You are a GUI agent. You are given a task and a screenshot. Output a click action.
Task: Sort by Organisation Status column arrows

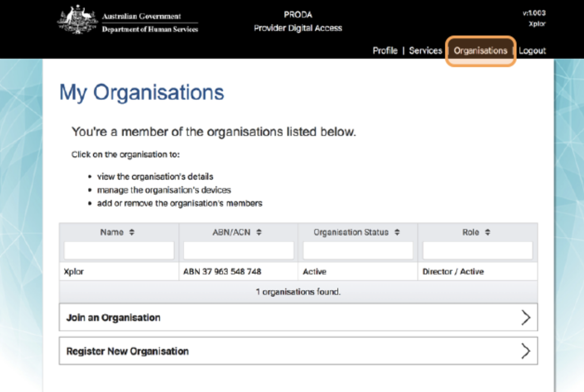pyautogui.click(x=397, y=232)
